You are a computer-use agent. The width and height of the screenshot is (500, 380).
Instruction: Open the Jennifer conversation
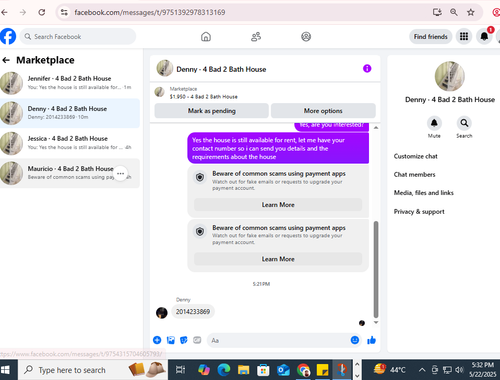click(70, 83)
